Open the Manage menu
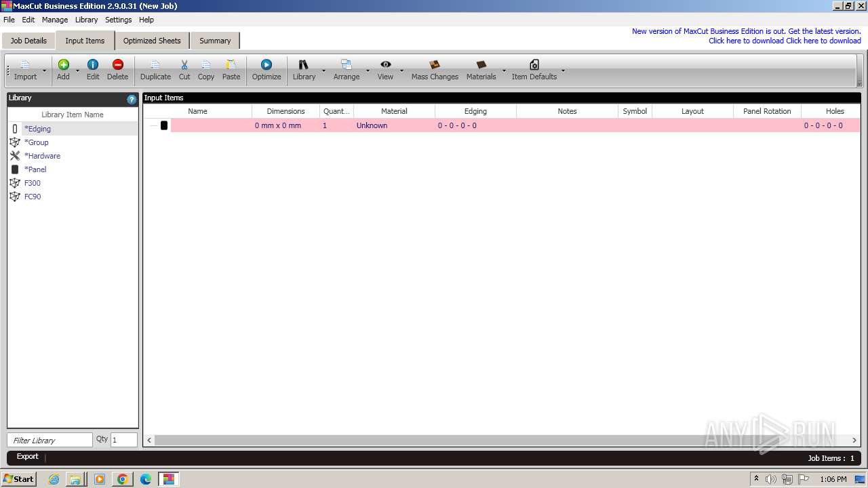 (x=55, y=20)
